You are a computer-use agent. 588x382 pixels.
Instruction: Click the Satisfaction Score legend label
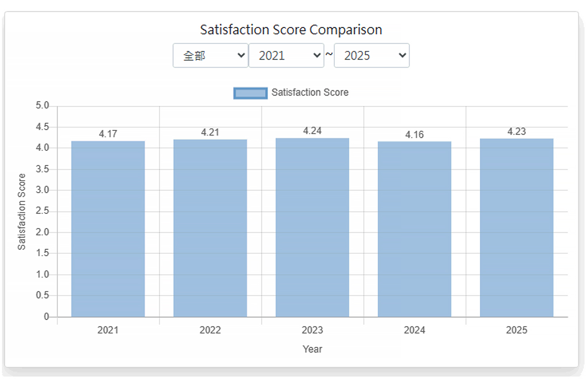[310, 92]
